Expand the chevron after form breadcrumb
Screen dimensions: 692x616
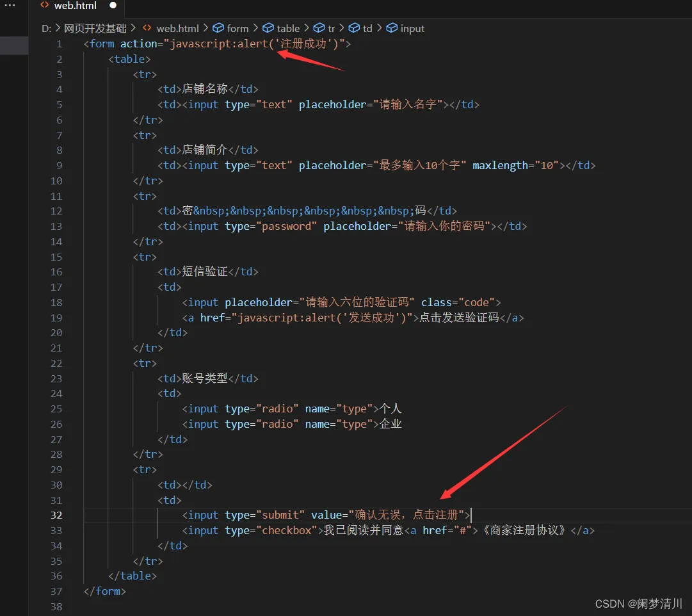click(255, 29)
